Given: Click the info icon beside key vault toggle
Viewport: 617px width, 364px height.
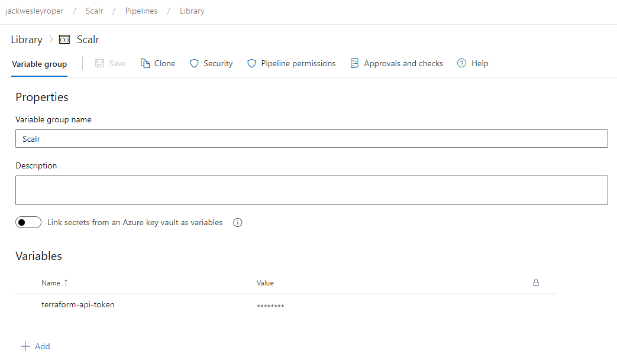Looking at the screenshot, I should point(238,223).
